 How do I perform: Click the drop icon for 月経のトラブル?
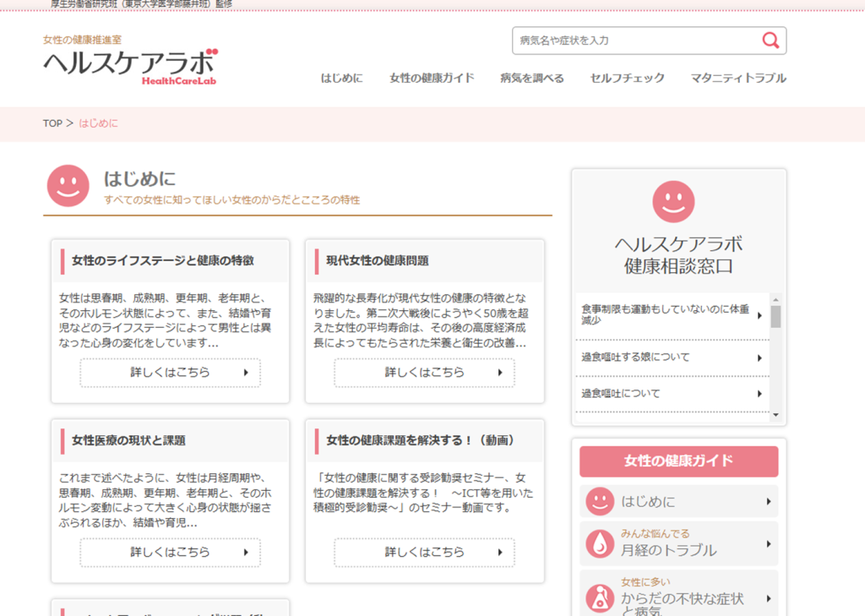[600, 543]
